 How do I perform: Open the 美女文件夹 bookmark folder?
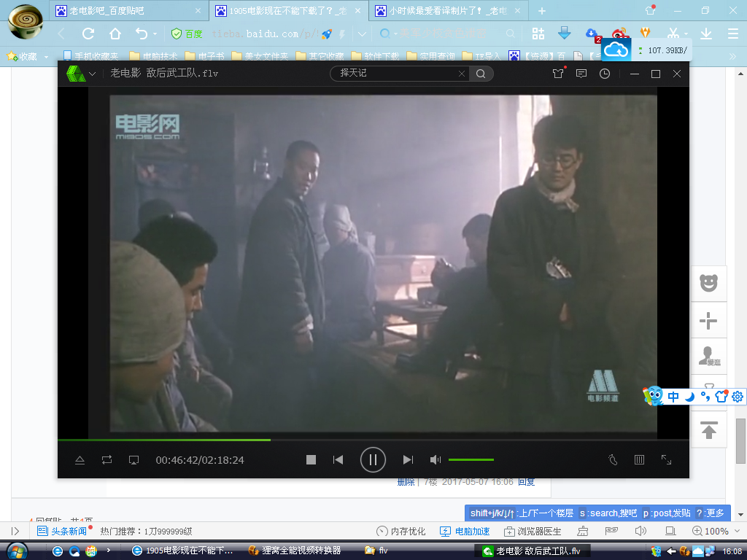click(x=260, y=56)
